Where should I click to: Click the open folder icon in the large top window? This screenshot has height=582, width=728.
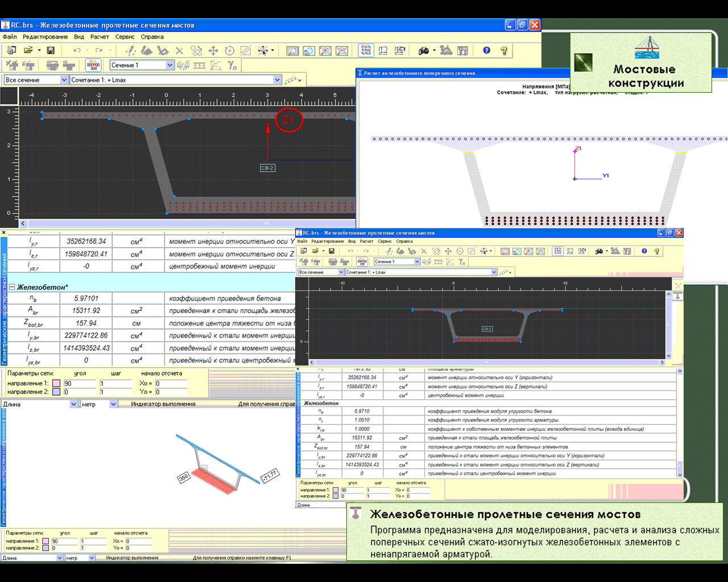[28, 51]
